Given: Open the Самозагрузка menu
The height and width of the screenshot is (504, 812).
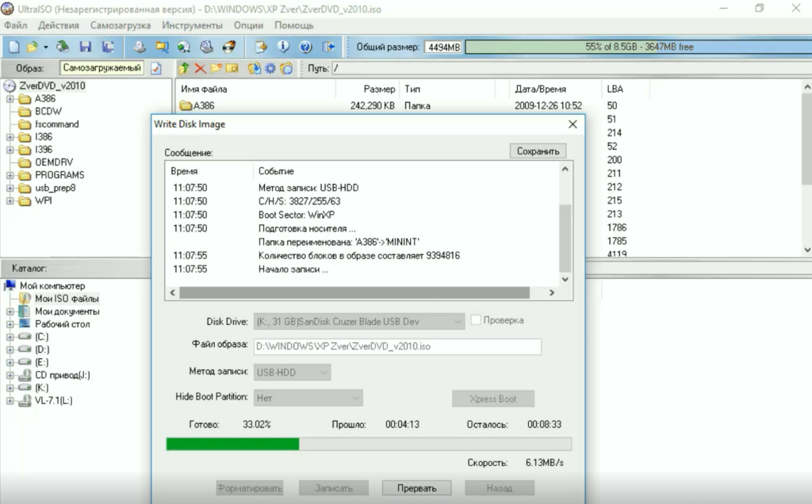Looking at the screenshot, I should [121, 25].
